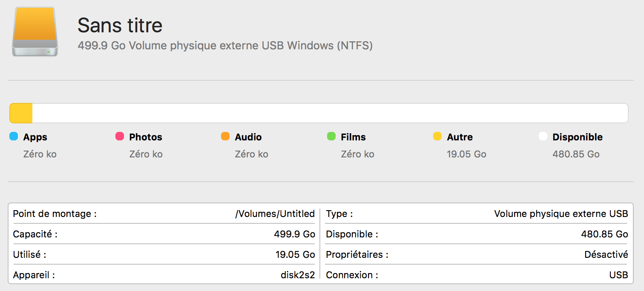Click the white Disponible legend dot
The height and width of the screenshot is (291, 644).
point(543,137)
